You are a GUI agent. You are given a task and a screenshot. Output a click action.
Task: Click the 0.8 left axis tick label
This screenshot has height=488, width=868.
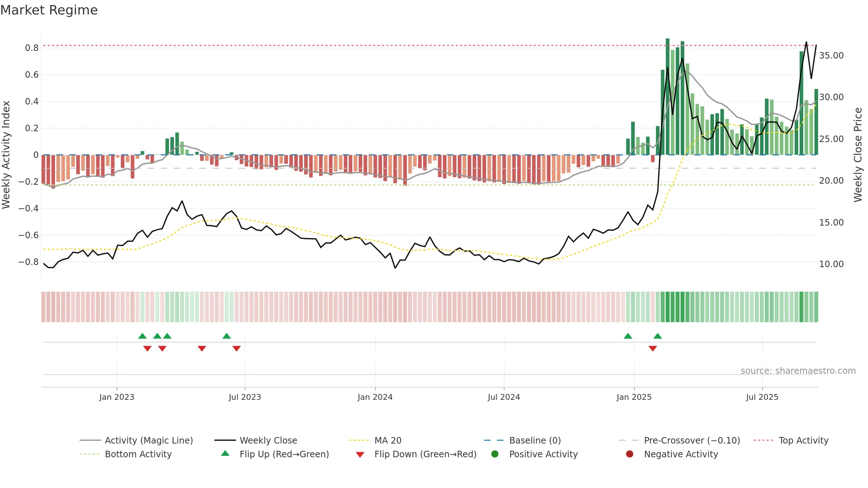pyautogui.click(x=32, y=48)
